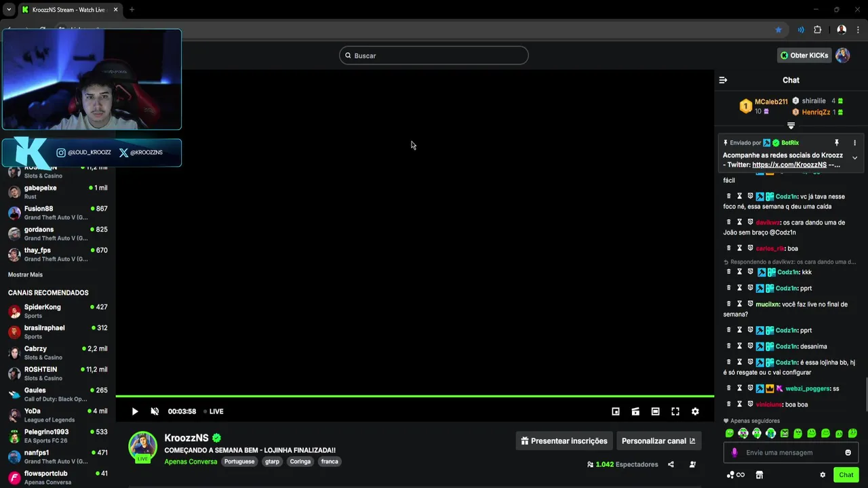
Task: Click Presentear inscrições button
Action: pyautogui.click(x=564, y=441)
